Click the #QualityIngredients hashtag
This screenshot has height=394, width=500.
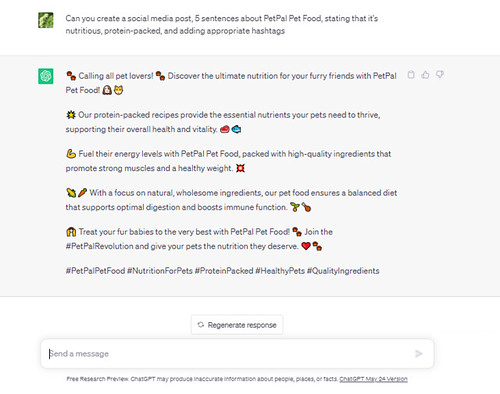343,271
